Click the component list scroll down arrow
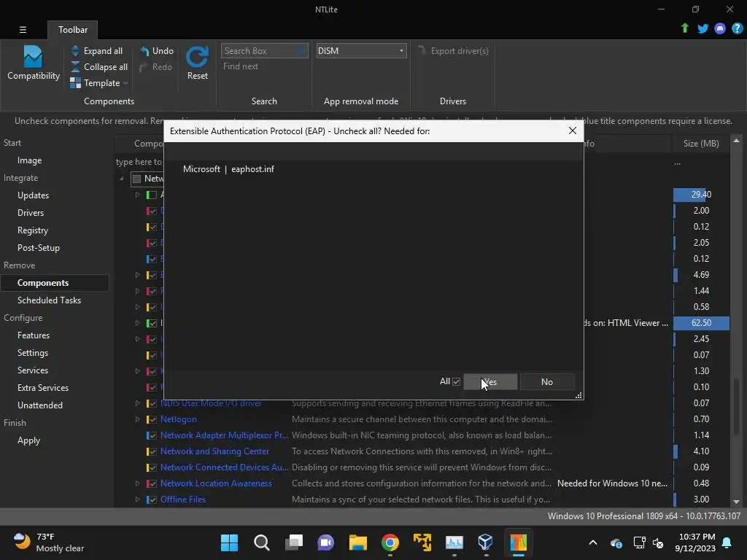The width and height of the screenshot is (747, 560). [737, 502]
